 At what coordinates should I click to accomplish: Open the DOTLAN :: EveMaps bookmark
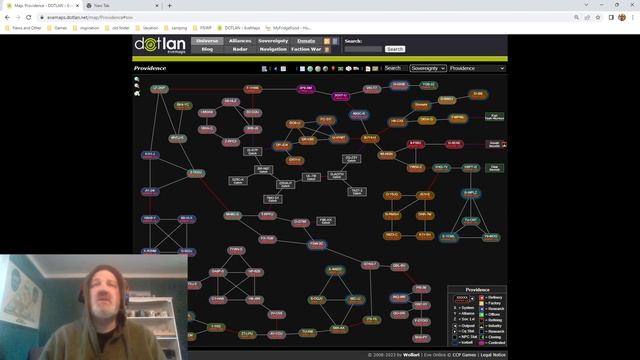pos(239,28)
